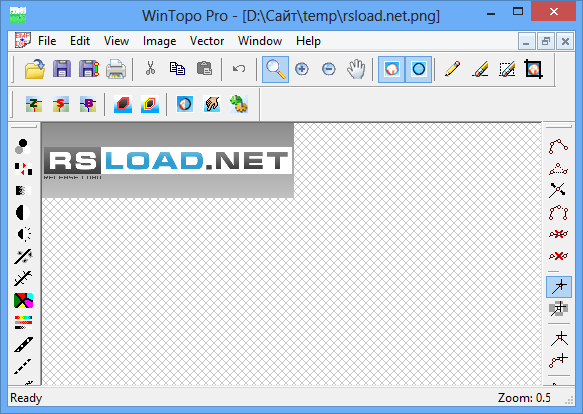The height and width of the screenshot is (414, 583).
Task: Open the Help menu
Action: [308, 41]
